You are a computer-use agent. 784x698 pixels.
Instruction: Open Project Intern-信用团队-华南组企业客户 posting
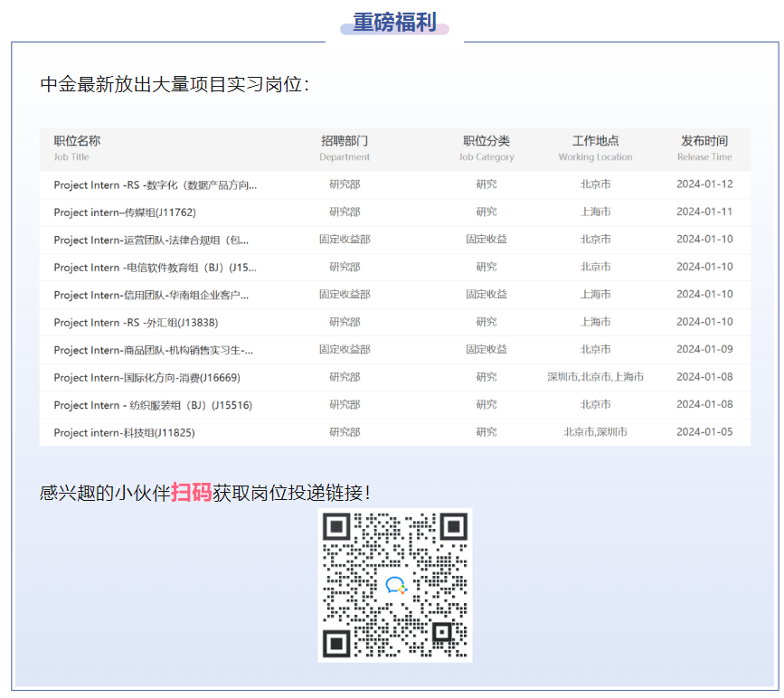[151, 295]
